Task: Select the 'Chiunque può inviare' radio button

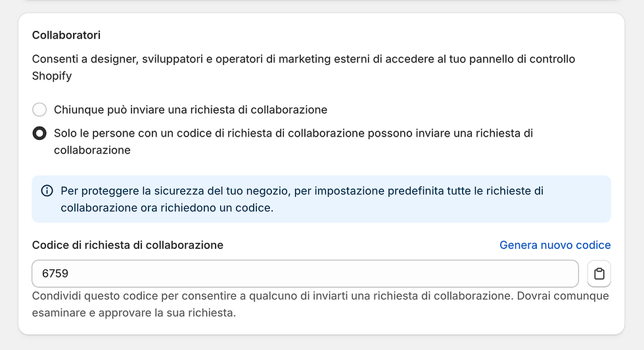Action: [x=39, y=110]
